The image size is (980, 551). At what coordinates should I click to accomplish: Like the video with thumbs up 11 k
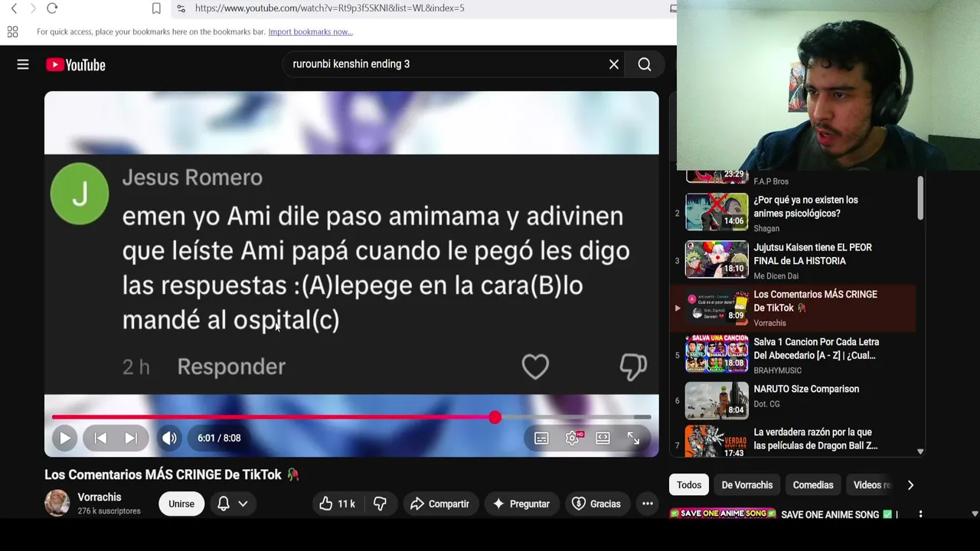pyautogui.click(x=338, y=504)
